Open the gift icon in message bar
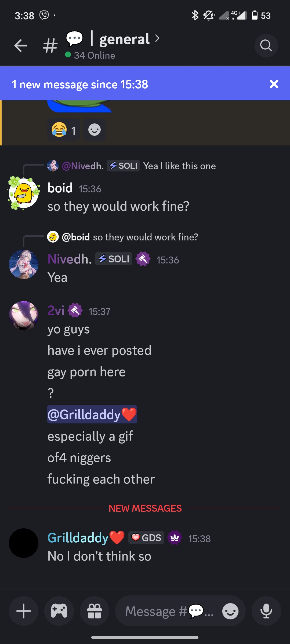 [95, 611]
